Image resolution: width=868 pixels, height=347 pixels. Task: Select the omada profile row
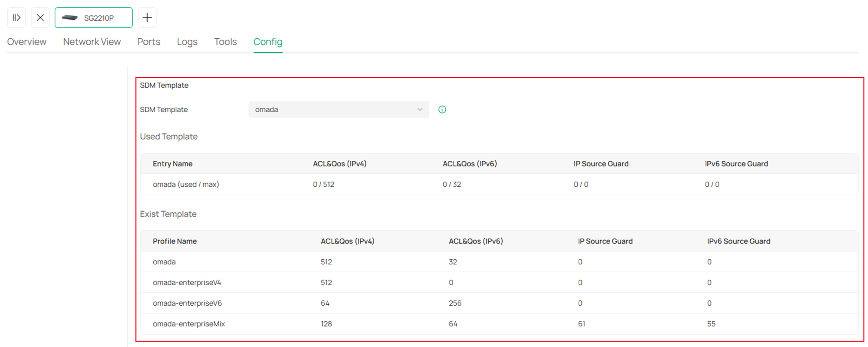[x=164, y=262]
